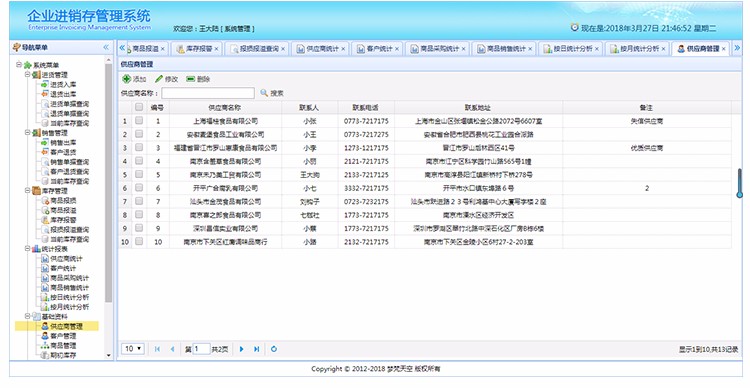
Task: Open the page size dropdown showing 10
Action: (133, 349)
